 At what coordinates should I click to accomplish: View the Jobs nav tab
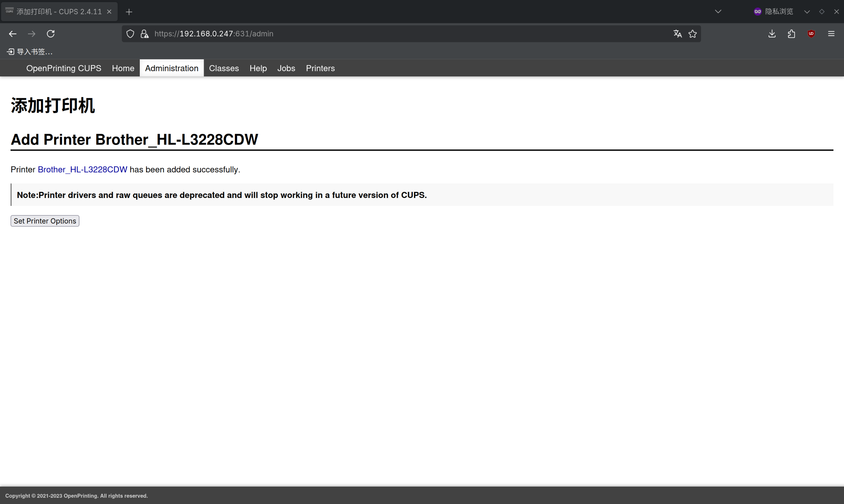(286, 68)
